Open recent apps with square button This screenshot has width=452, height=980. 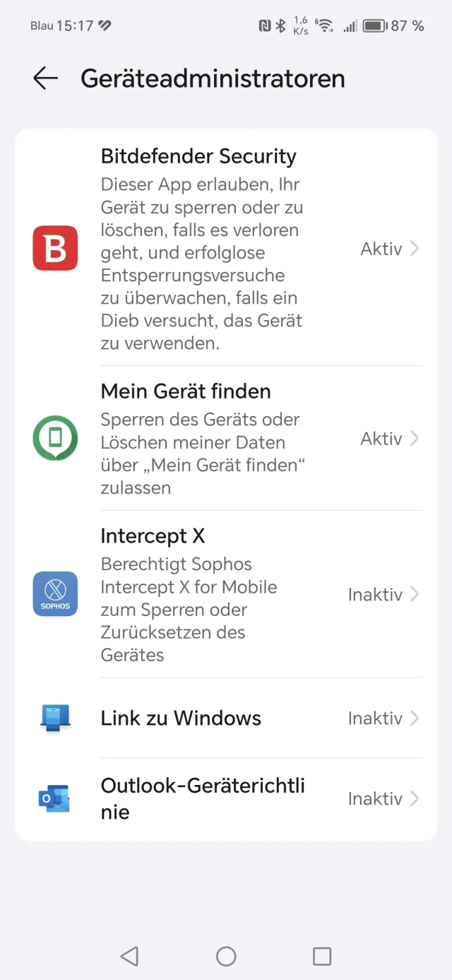322,956
